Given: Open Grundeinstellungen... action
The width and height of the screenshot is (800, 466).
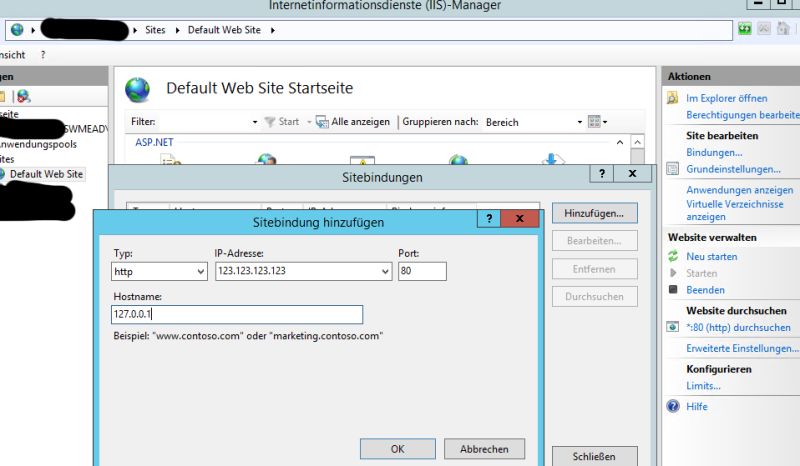Looking at the screenshot, I should click(733, 169).
